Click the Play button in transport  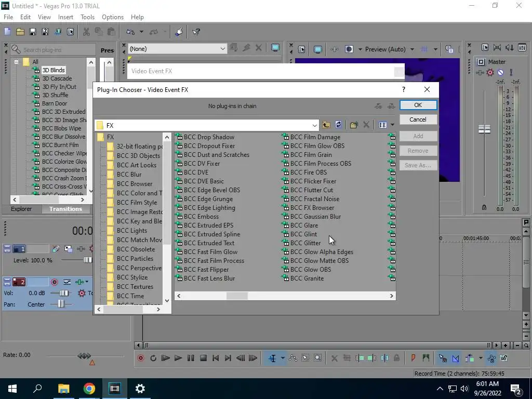178,358
